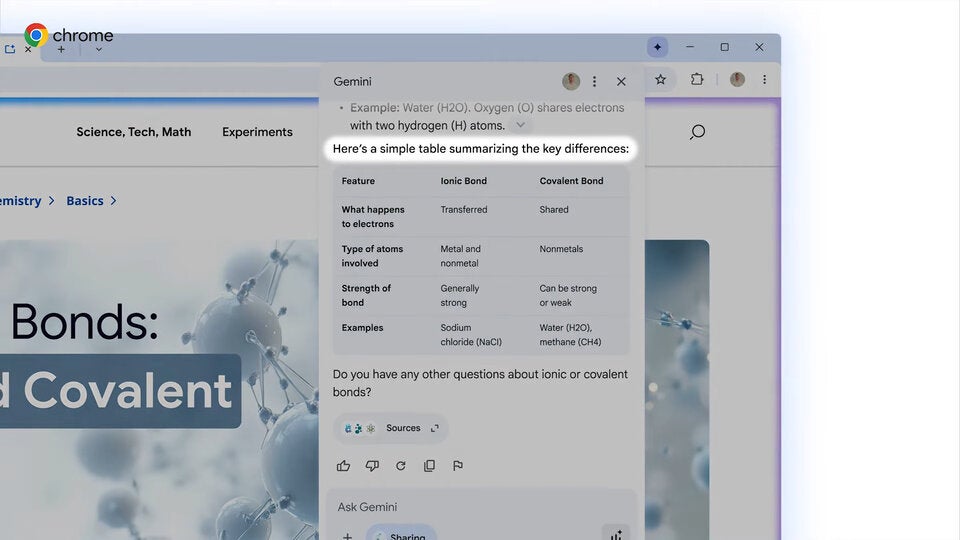Maximize the Chrome window
Viewport: 960px width, 540px height.
coord(724,47)
